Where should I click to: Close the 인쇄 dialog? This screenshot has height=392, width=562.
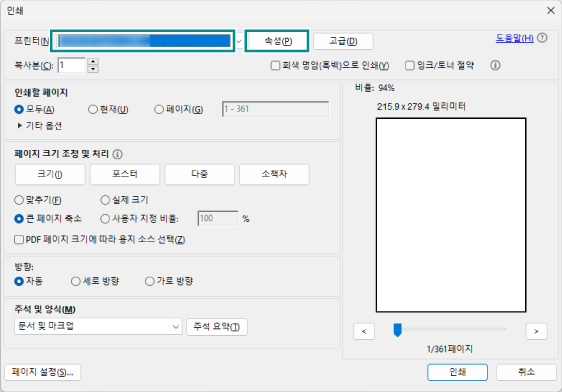point(551,10)
